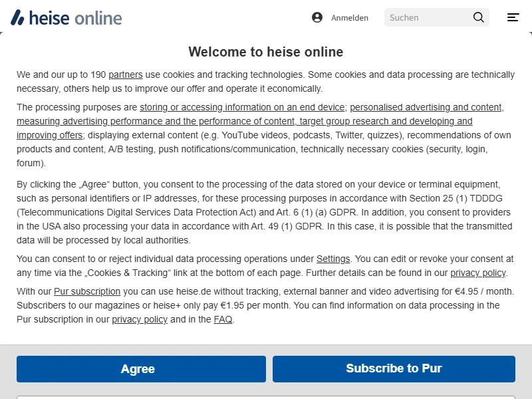
Task: Click the improving offers link text
Action: 49,135
